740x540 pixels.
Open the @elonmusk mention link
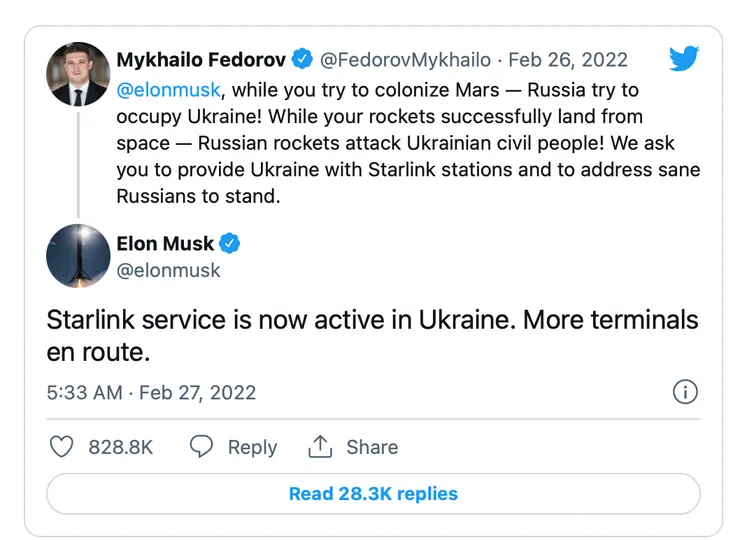coord(167,90)
